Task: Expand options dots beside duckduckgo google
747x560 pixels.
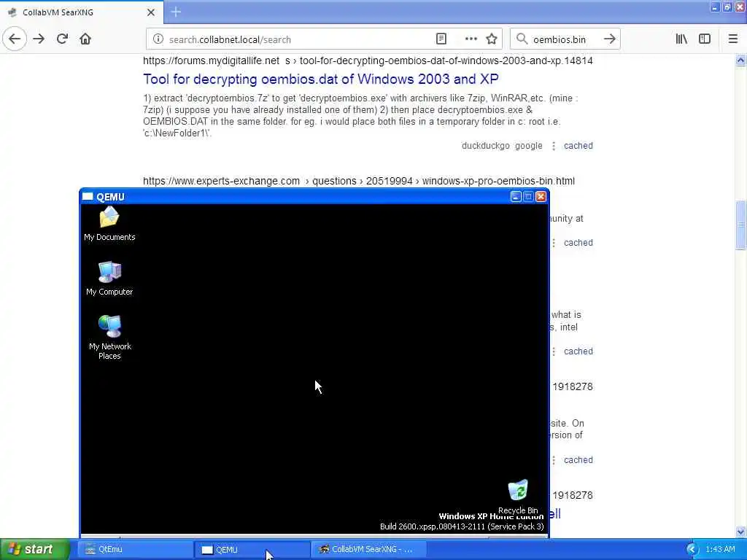Action: tap(554, 146)
